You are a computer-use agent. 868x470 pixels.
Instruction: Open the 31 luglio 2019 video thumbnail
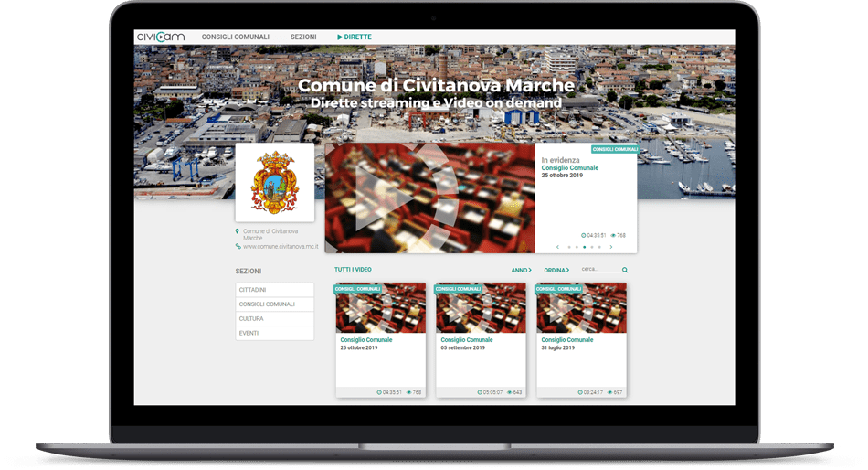click(582, 308)
